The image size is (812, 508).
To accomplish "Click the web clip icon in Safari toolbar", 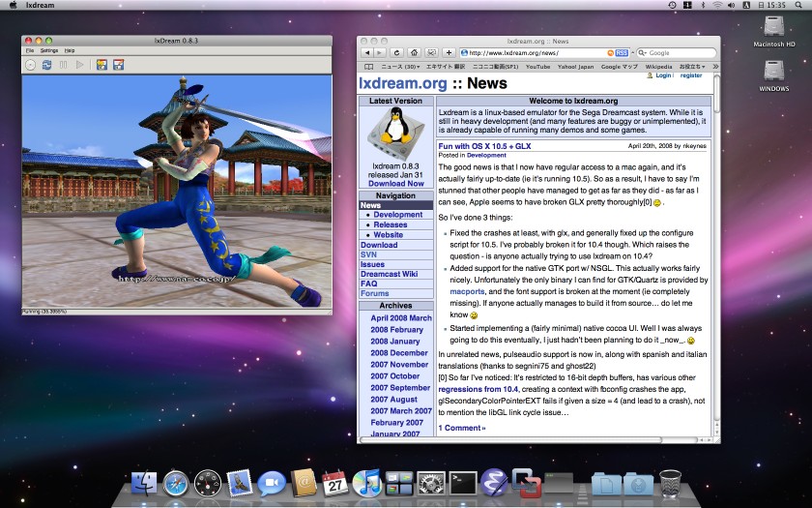I will (431, 53).
